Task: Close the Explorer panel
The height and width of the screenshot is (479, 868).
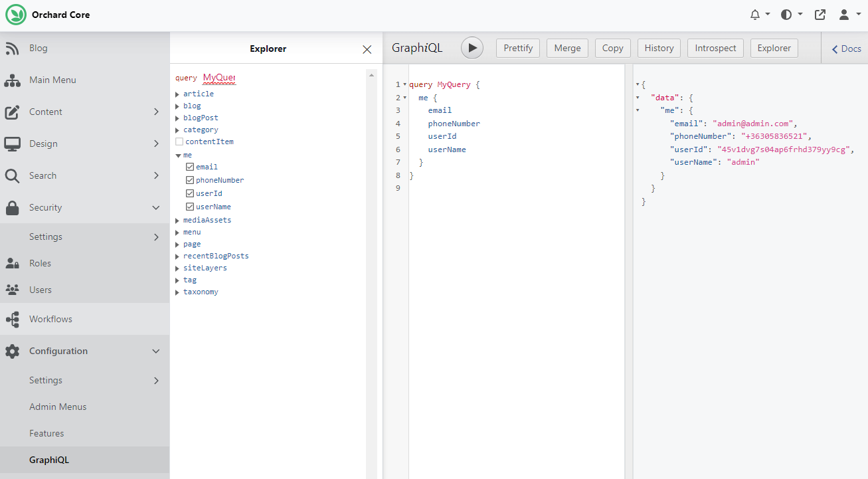Action: [367, 49]
